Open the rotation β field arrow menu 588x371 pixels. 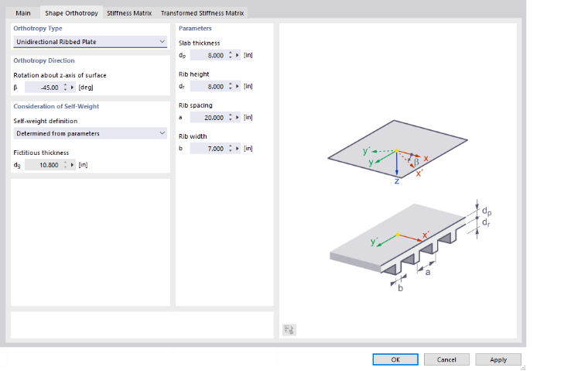pyautogui.click(x=72, y=88)
